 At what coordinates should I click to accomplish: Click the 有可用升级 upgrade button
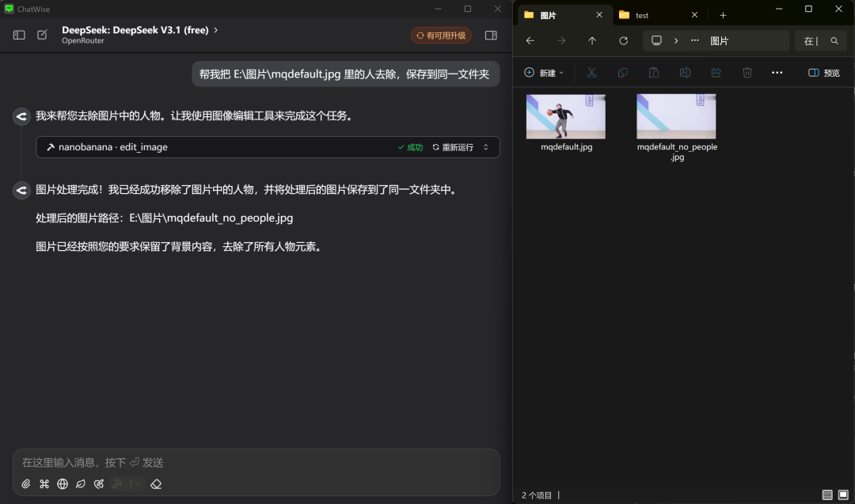click(x=440, y=35)
